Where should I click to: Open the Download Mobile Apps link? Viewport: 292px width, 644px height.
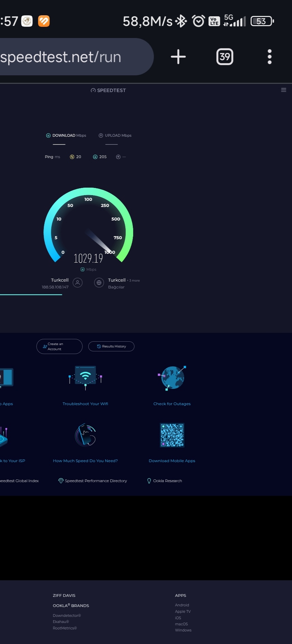coord(172,461)
